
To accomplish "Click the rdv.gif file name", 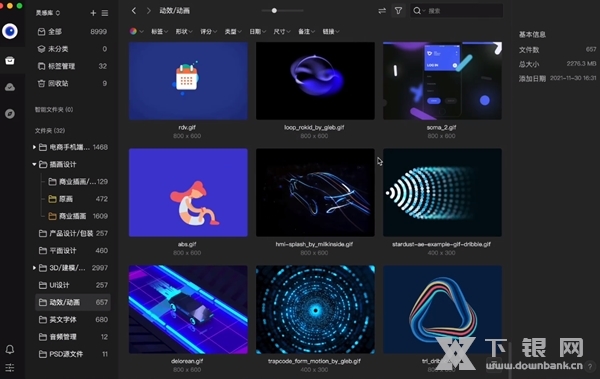I will click(x=187, y=127).
